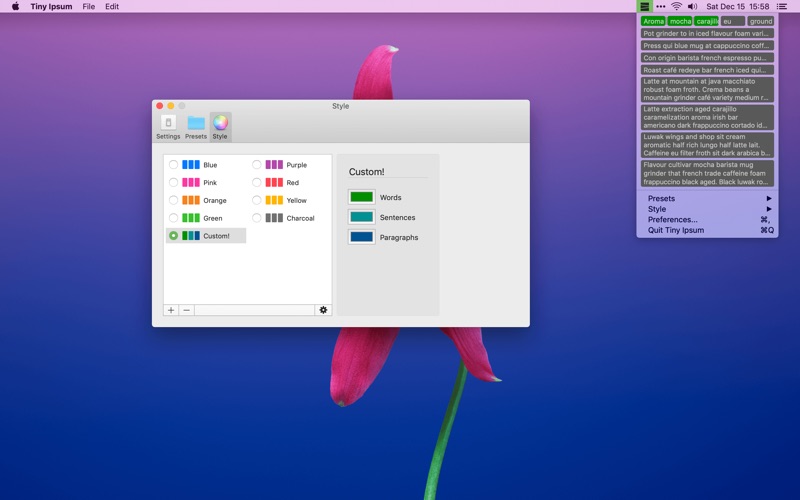
Task: Select the Pink style radio button
Action: 173,182
